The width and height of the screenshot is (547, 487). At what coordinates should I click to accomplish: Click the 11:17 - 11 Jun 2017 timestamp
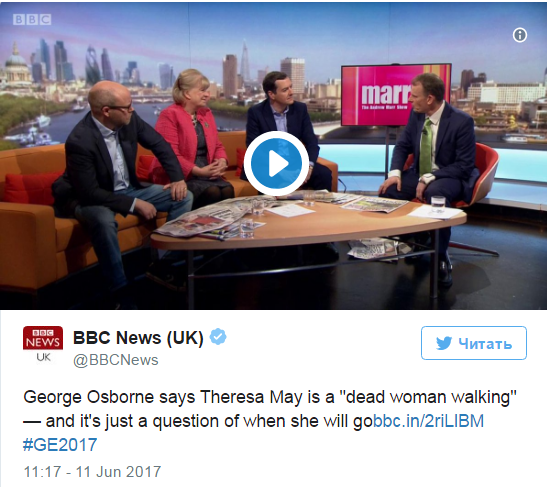tap(92, 472)
